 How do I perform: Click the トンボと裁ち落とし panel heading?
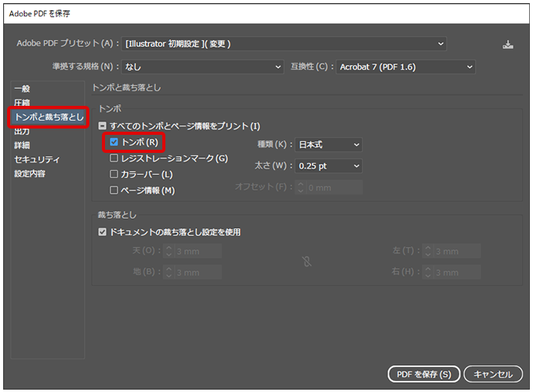point(126,88)
